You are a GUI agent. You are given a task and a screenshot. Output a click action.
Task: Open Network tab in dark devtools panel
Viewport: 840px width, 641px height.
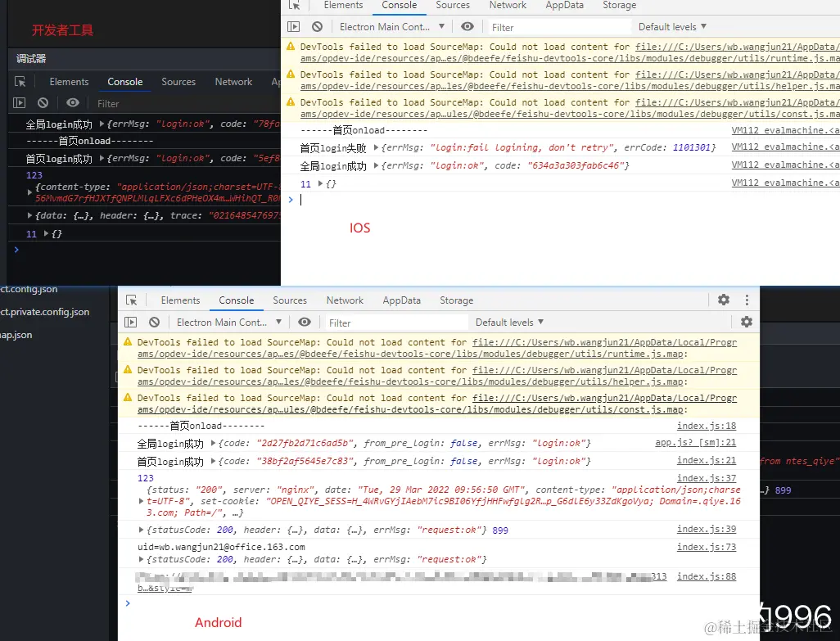coord(233,81)
